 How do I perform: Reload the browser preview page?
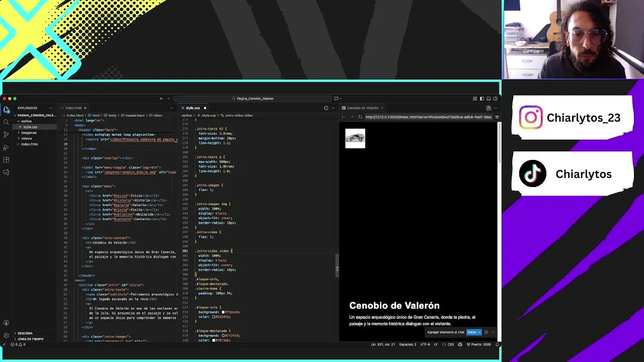[x=360, y=117]
